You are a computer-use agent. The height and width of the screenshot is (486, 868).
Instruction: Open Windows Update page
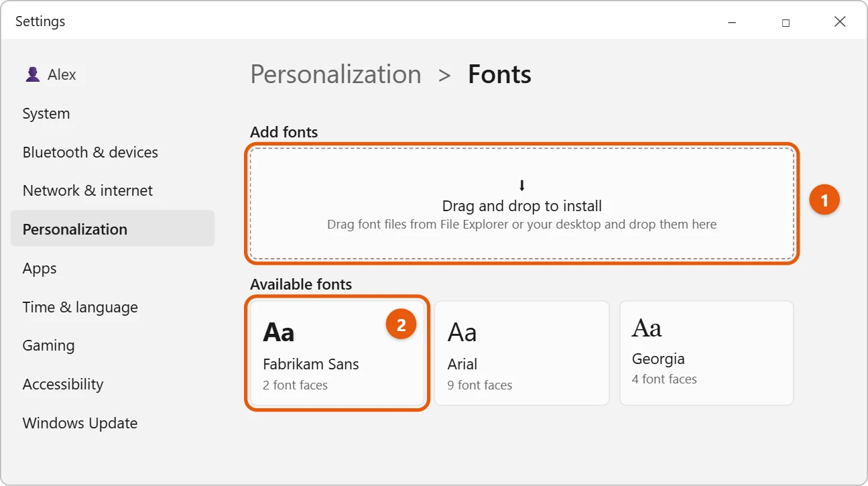[80, 423]
